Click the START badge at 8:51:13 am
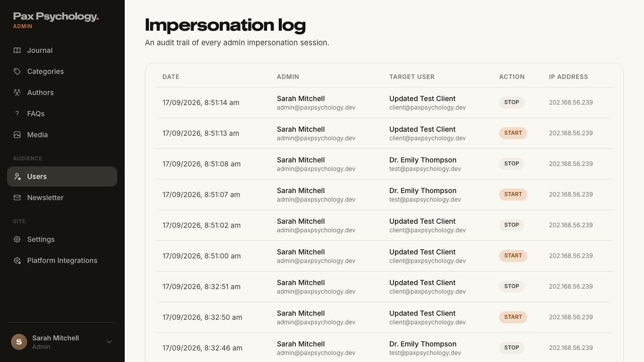Viewport: 644px width, 362px height. [x=513, y=133]
